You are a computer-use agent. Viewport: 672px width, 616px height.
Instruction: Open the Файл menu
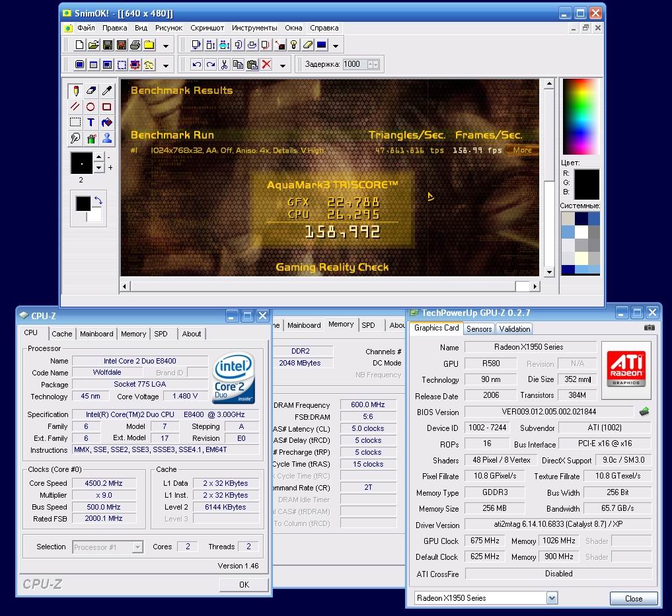pyautogui.click(x=86, y=28)
